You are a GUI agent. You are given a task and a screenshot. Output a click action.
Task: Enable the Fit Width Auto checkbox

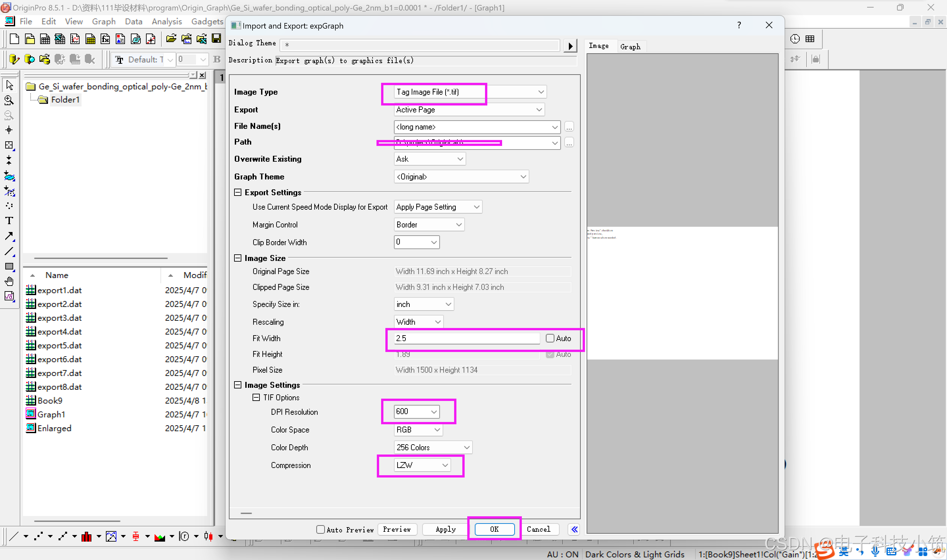(550, 338)
